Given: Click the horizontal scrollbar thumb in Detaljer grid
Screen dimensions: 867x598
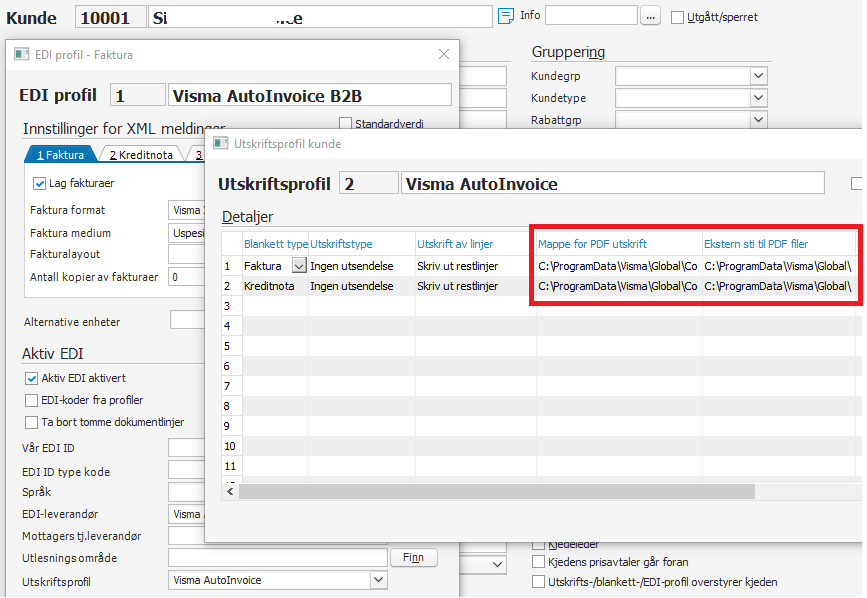Looking at the screenshot, I should 497,491.
